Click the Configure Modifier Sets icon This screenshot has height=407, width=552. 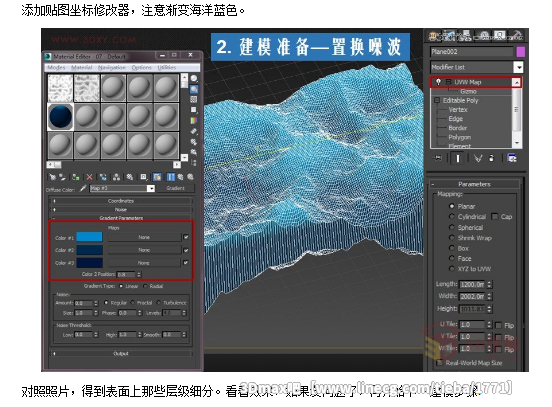(x=512, y=158)
